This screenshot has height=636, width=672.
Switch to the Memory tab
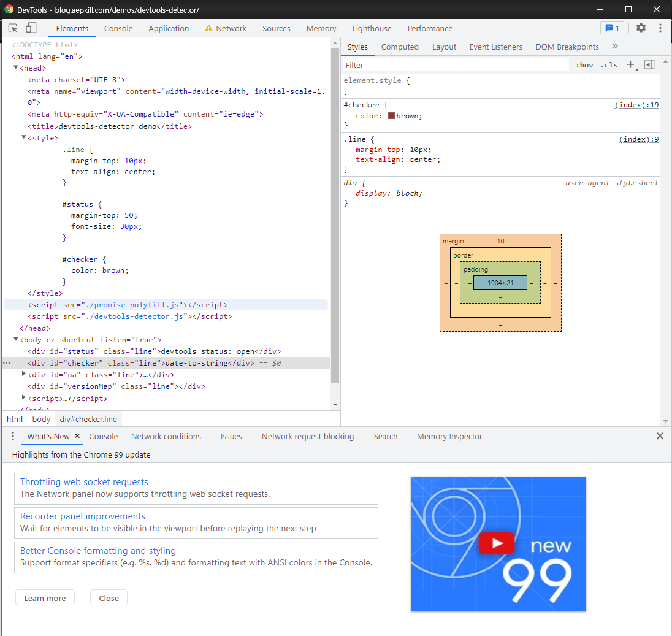321,28
